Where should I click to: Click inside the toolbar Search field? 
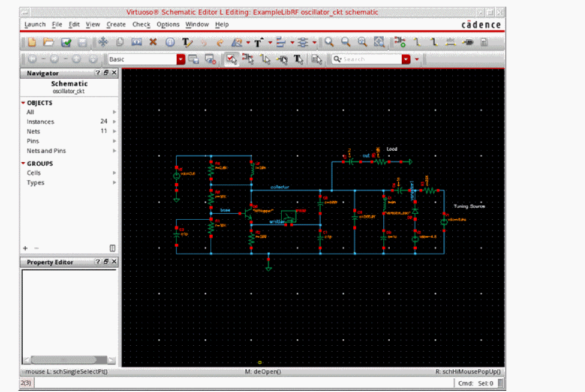(369, 59)
